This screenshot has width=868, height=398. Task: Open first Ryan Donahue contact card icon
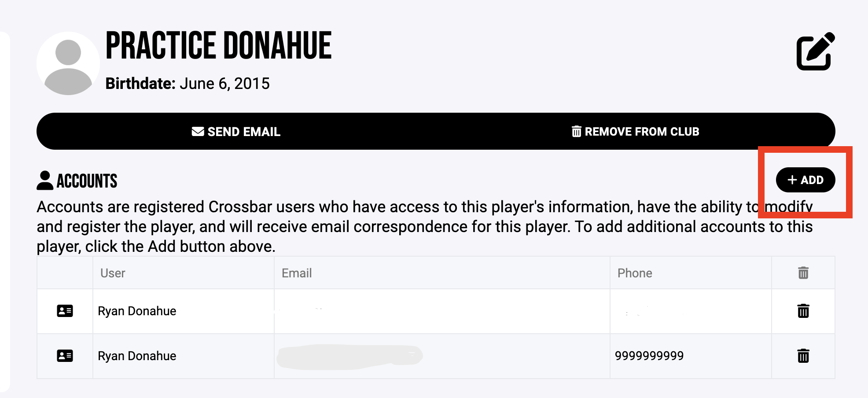click(x=65, y=311)
